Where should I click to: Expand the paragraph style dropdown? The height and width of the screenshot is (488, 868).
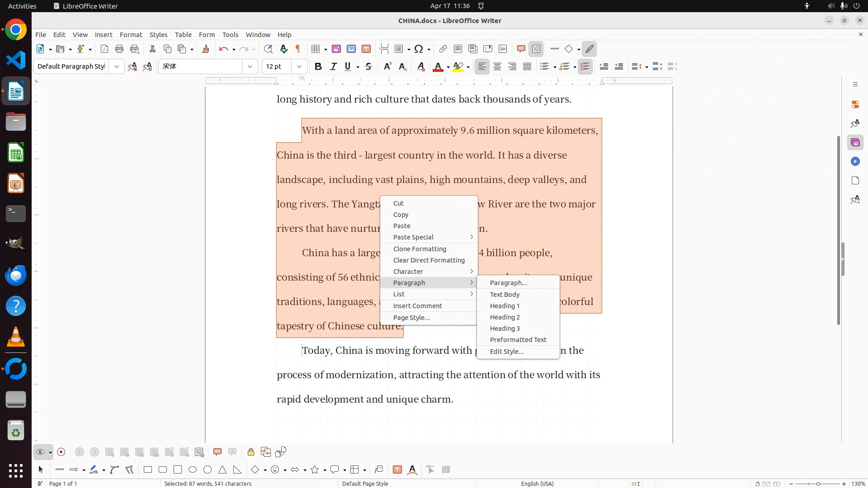coord(117,67)
